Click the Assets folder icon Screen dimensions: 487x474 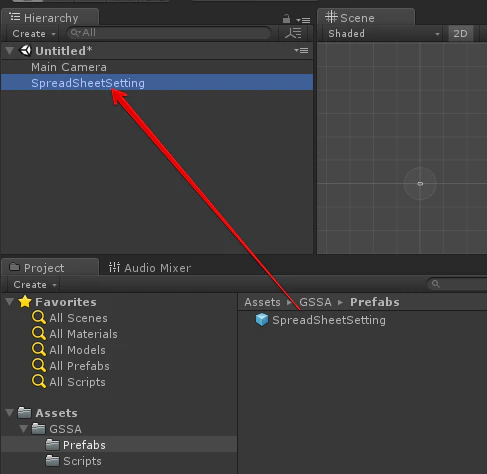[24, 413]
